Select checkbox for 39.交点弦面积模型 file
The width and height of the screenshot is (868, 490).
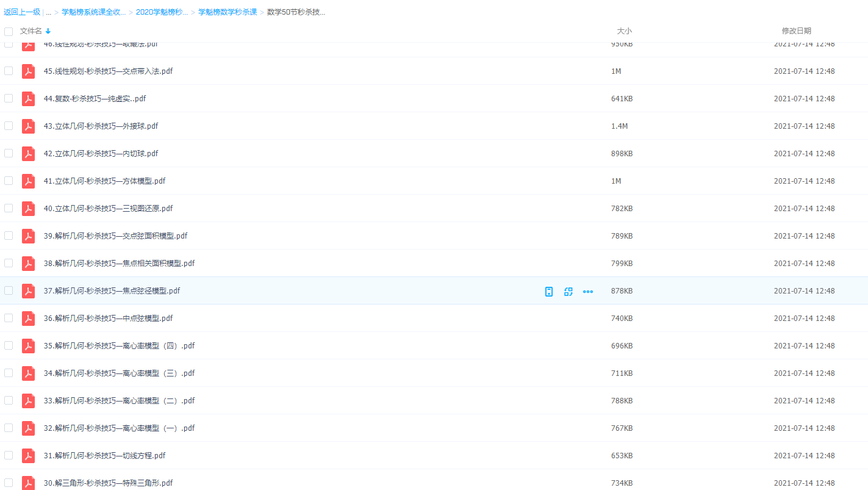pos(9,236)
